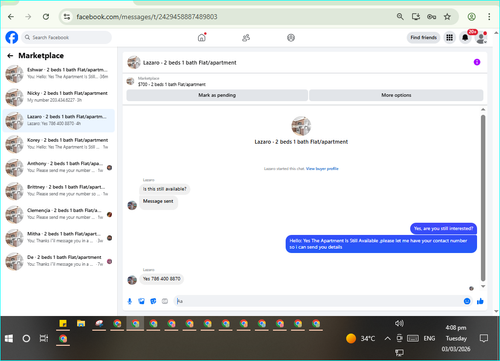This screenshot has height=361, width=500.
Task: Click Mark as pending button
Action: point(217,95)
